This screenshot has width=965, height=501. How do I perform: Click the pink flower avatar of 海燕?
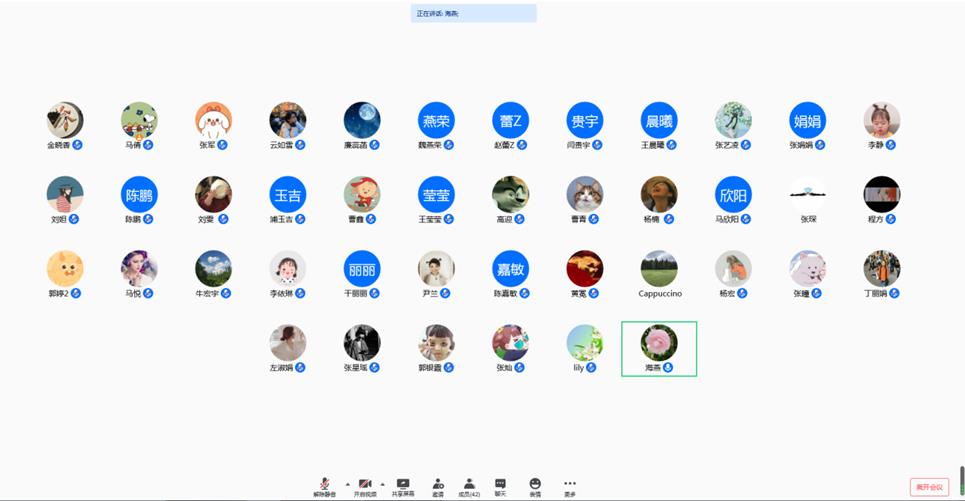point(659,343)
